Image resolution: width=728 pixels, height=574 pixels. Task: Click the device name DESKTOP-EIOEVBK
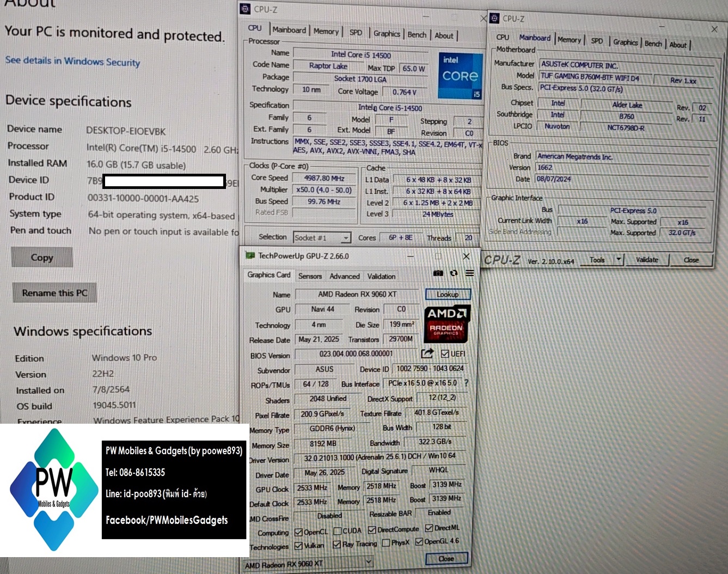126,131
